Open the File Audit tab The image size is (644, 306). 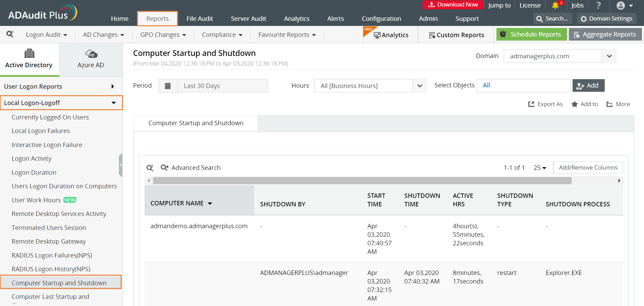point(200,19)
